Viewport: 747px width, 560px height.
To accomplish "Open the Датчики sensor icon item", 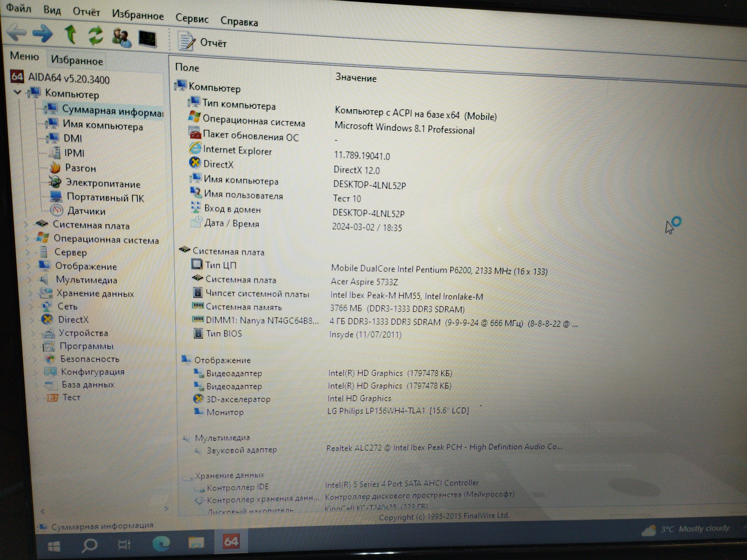I will [x=78, y=211].
